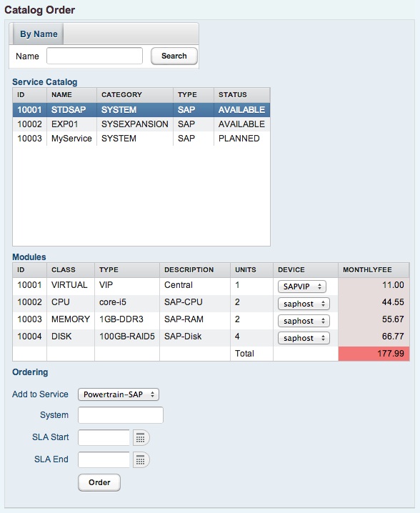Viewport: 420px width, 513px height.
Task: Click into the System input field
Action: coord(121,415)
